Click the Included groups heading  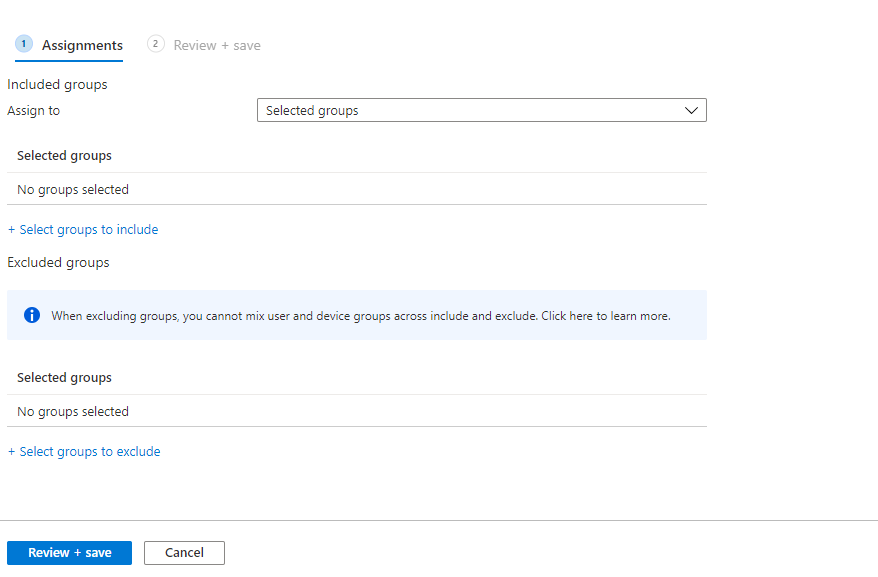coord(57,85)
